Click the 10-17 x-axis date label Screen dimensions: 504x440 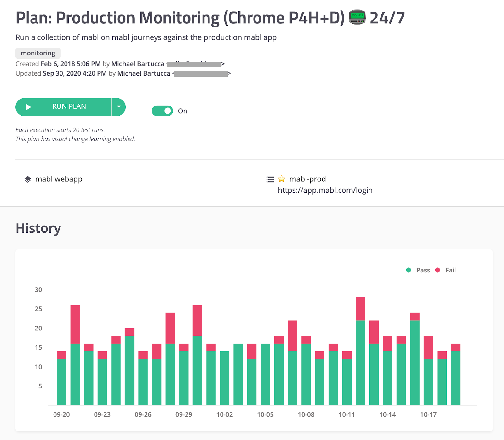(428, 414)
